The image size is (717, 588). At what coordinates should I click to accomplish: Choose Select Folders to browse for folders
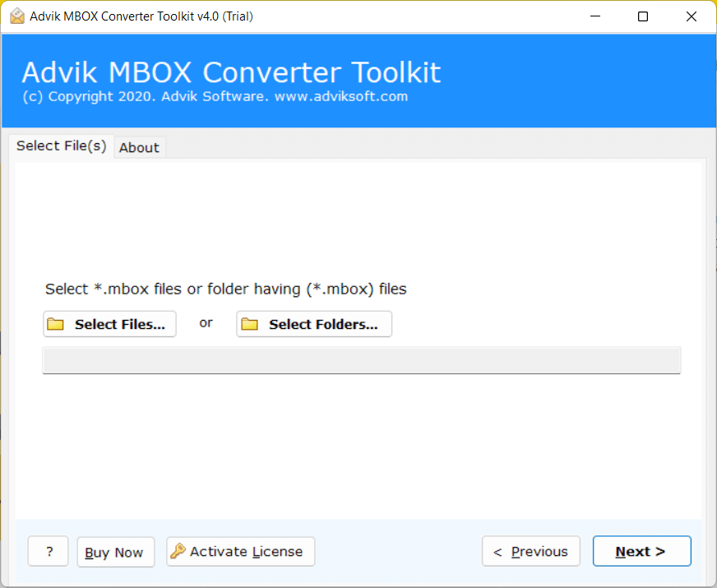click(x=314, y=324)
